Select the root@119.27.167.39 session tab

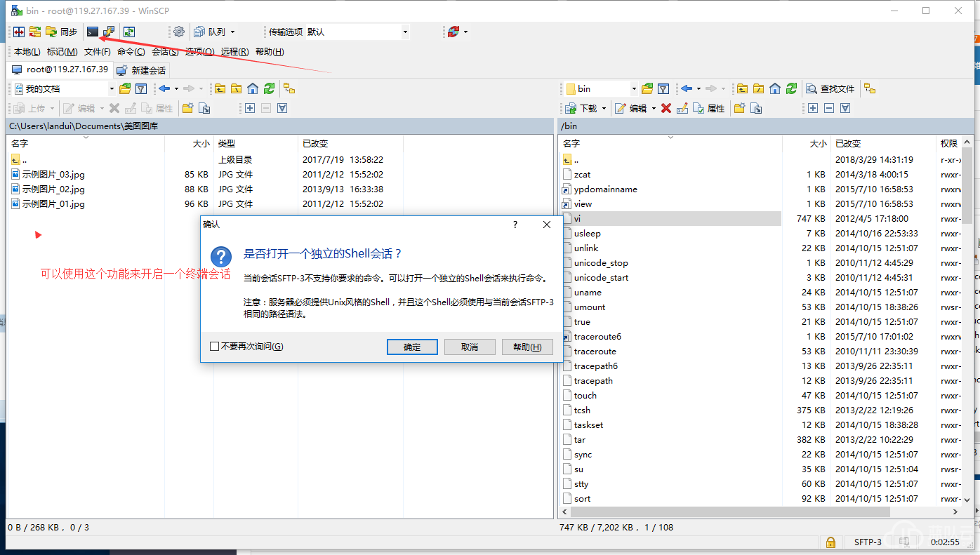tap(60, 69)
